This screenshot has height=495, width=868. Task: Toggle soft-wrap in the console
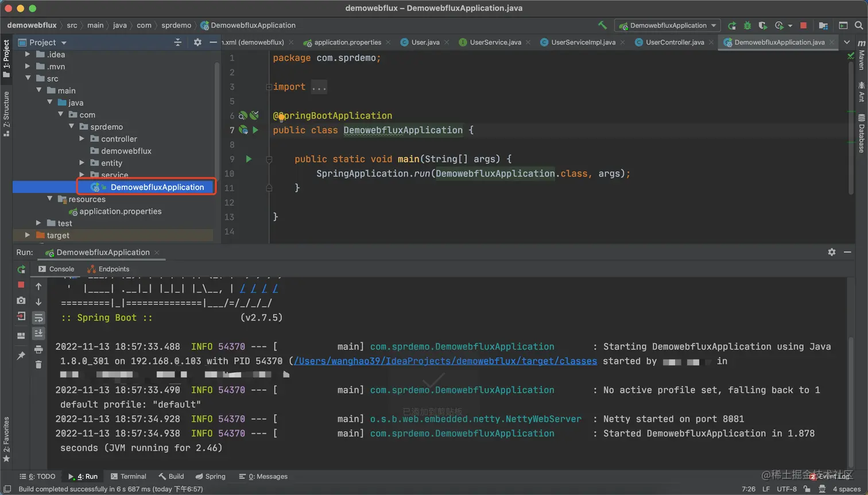38,318
